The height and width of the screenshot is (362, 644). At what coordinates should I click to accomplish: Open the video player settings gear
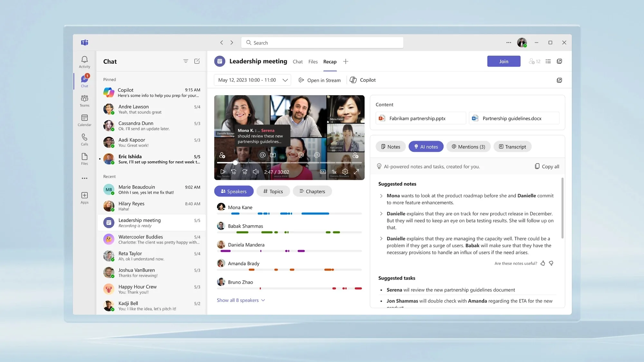[345, 172]
